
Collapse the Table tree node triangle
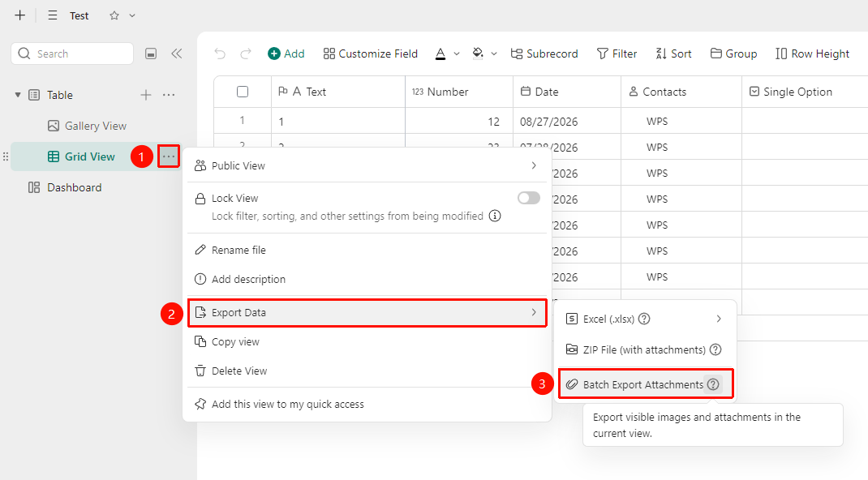[18, 95]
